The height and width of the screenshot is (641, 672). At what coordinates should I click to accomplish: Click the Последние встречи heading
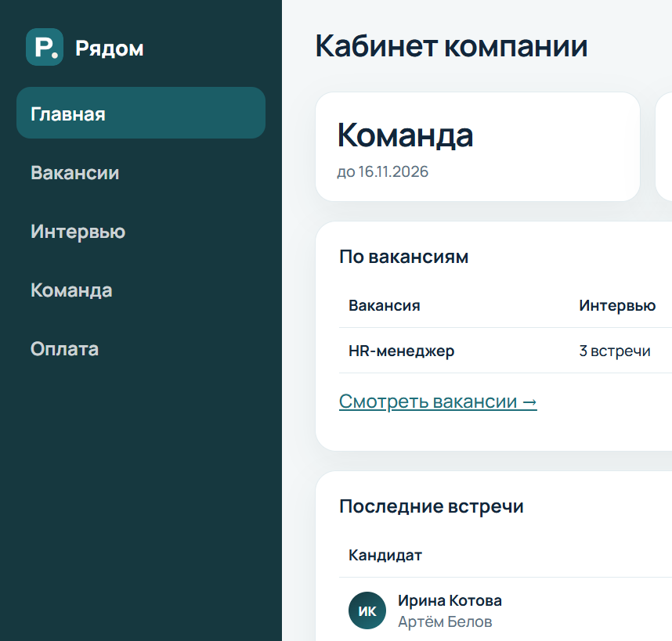(x=431, y=506)
